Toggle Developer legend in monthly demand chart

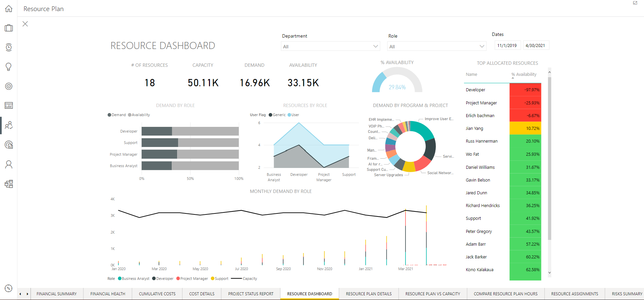click(x=163, y=279)
